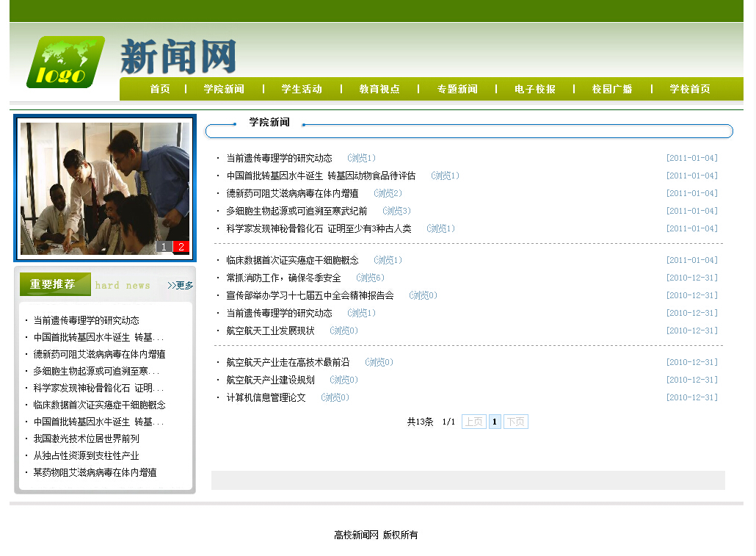This screenshot has width=756, height=556.
Task: Select 教育视点 menu item
Action: click(x=379, y=90)
